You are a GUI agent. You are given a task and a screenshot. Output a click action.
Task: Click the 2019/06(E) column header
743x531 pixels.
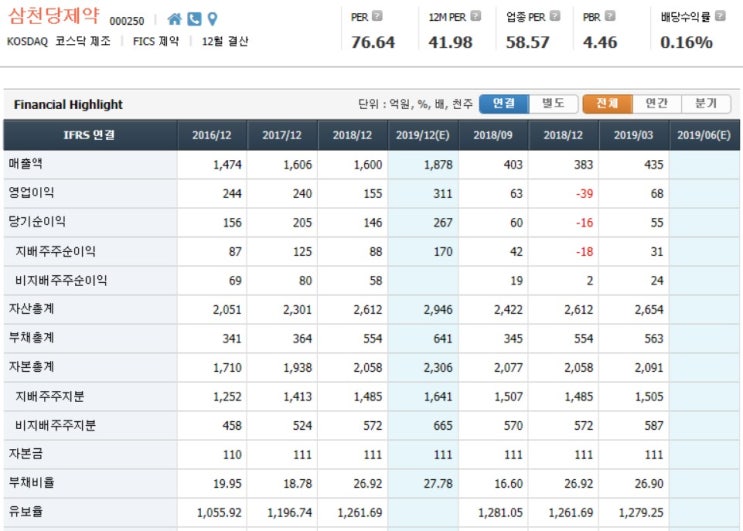(704, 135)
